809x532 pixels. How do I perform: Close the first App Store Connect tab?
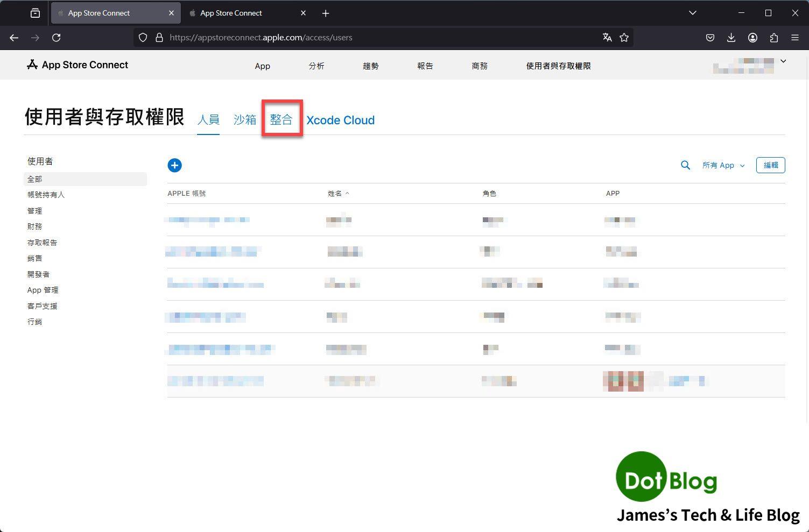[x=171, y=13]
